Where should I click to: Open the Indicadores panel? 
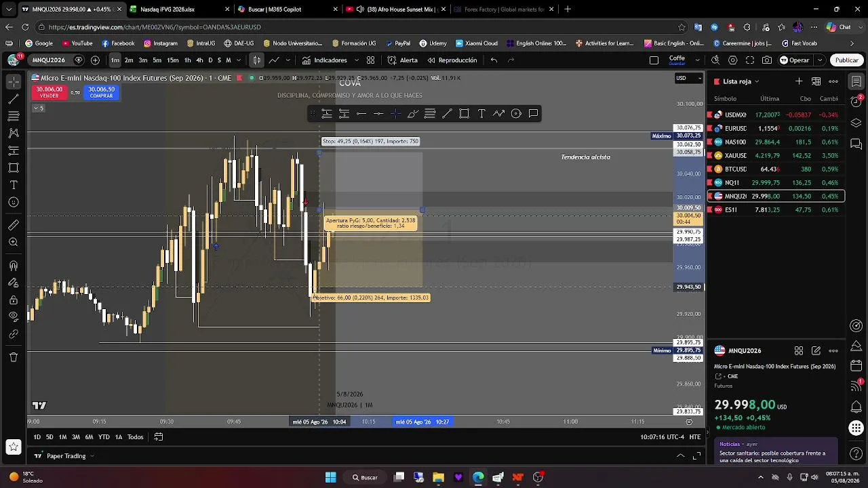click(x=325, y=60)
